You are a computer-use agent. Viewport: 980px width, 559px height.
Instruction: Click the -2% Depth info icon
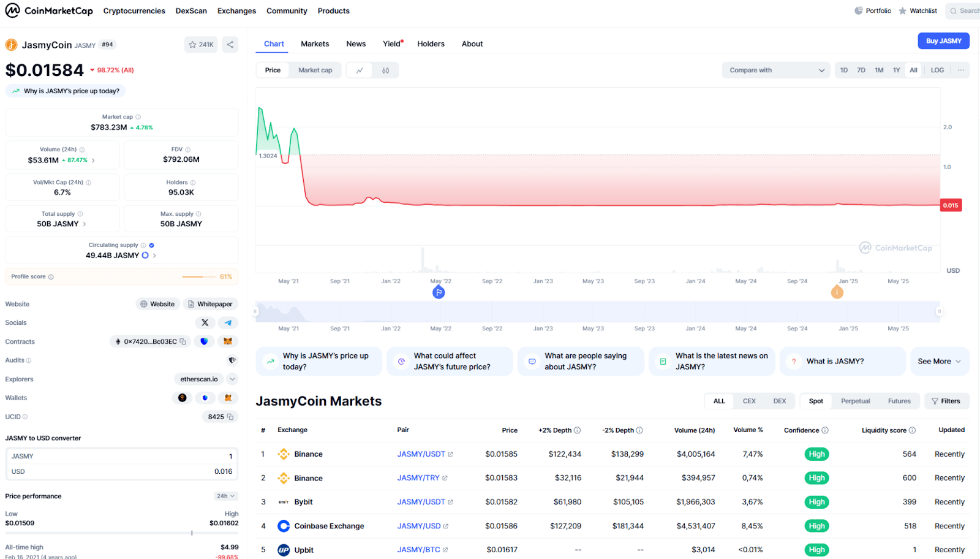click(x=639, y=430)
